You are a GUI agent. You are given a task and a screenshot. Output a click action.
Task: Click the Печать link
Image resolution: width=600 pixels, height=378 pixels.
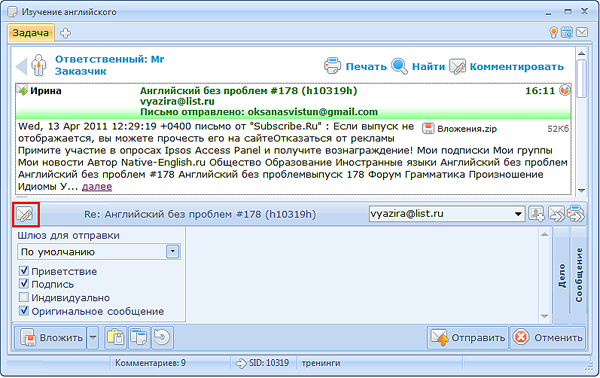(x=366, y=67)
